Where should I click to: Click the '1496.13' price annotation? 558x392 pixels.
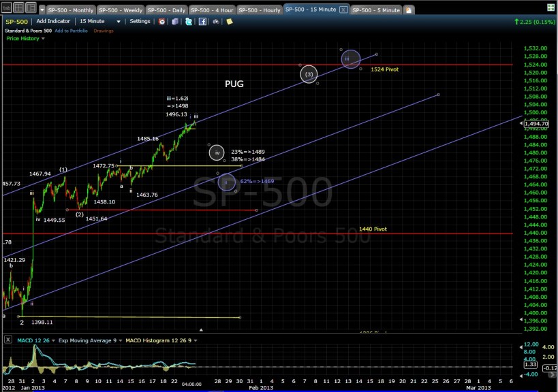(x=176, y=114)
